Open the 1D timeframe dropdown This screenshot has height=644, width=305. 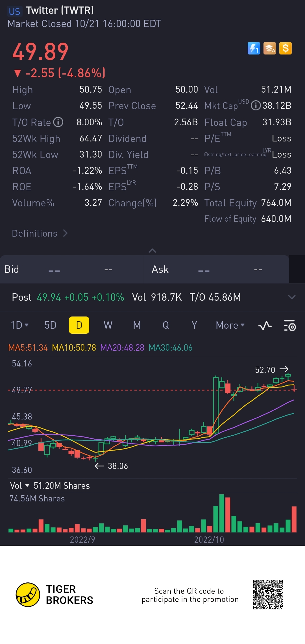[x=20, y=325]
